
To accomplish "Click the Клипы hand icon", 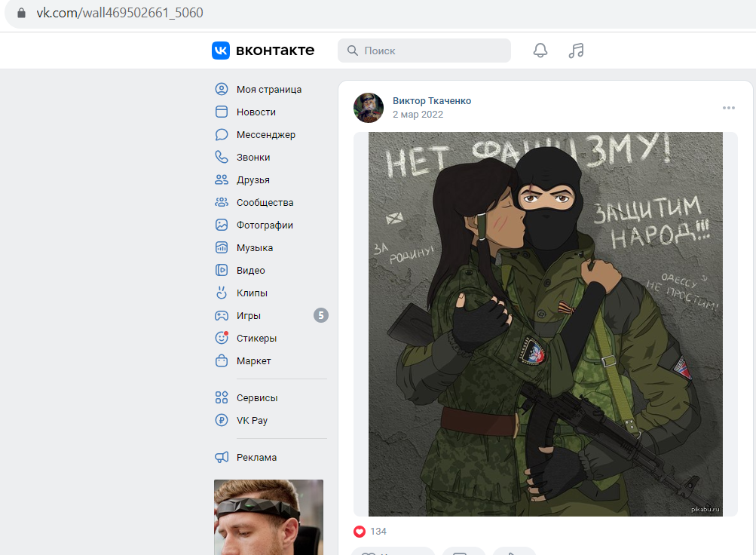I will 222,293.
